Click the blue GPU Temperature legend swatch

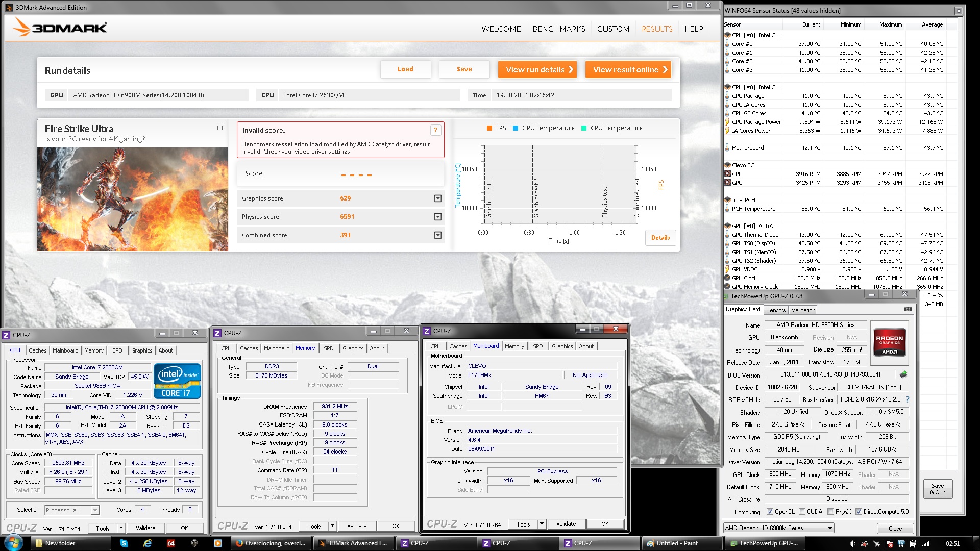click(516, 128)
